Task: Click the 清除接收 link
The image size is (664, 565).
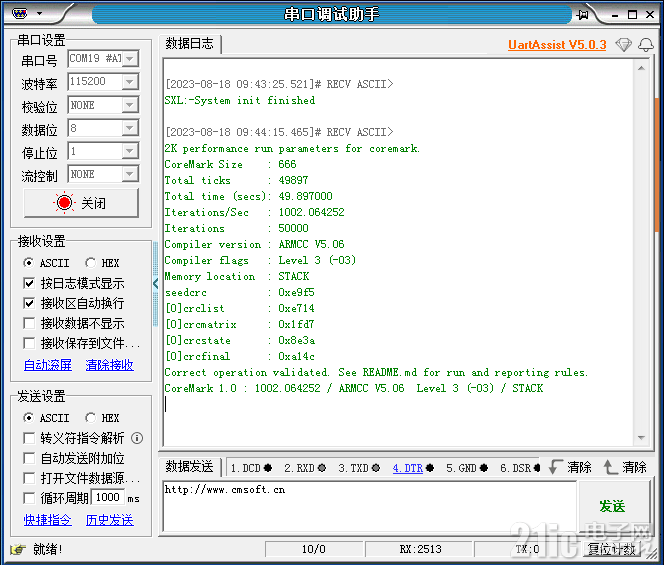Action: pyautogui.click(x=110, y=365)
